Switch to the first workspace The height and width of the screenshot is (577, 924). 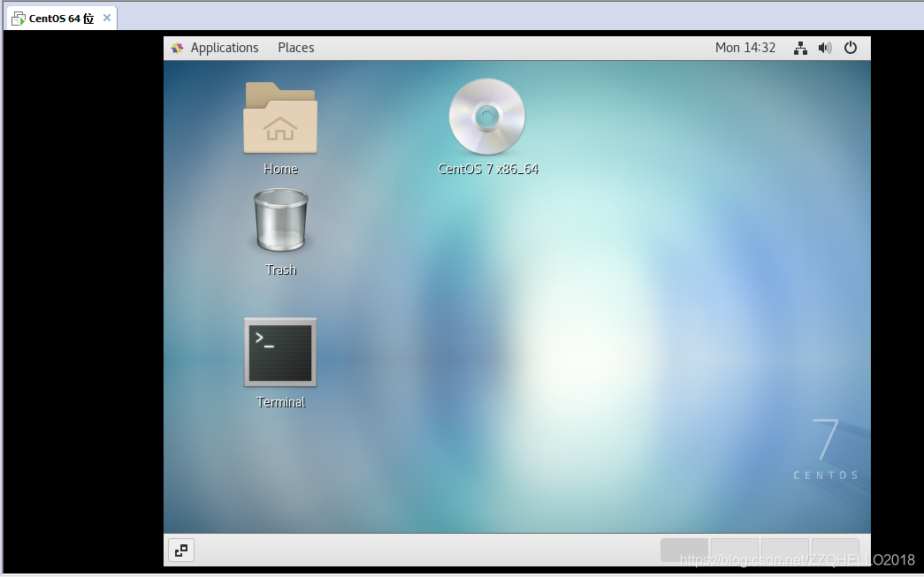pyautogui.click(x=683, y=550)
